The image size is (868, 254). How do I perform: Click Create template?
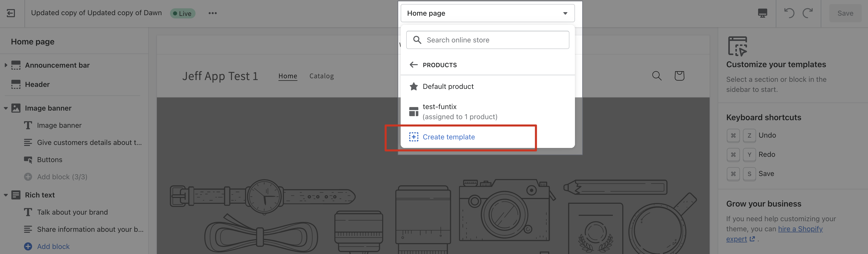[448, 137]
